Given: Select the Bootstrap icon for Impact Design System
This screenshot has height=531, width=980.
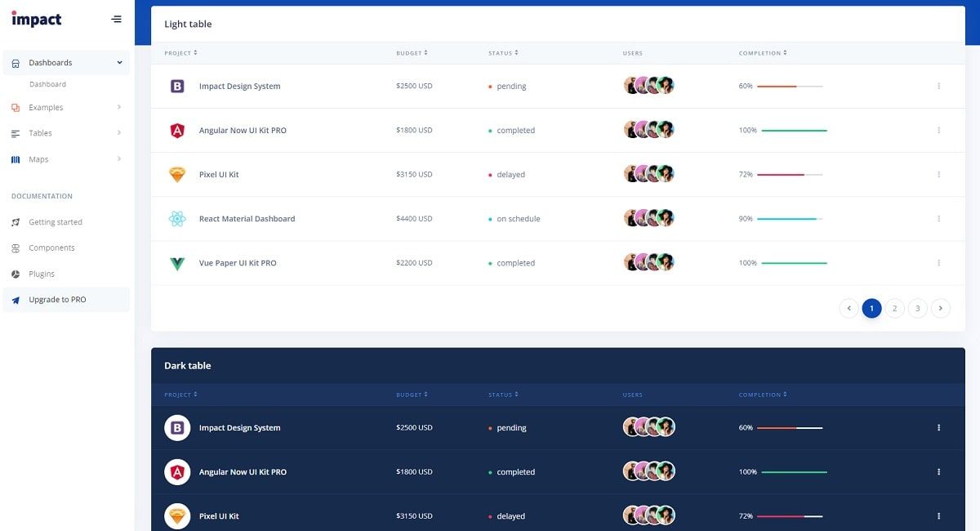Looking at the screenshot, I should pos(177,85).
